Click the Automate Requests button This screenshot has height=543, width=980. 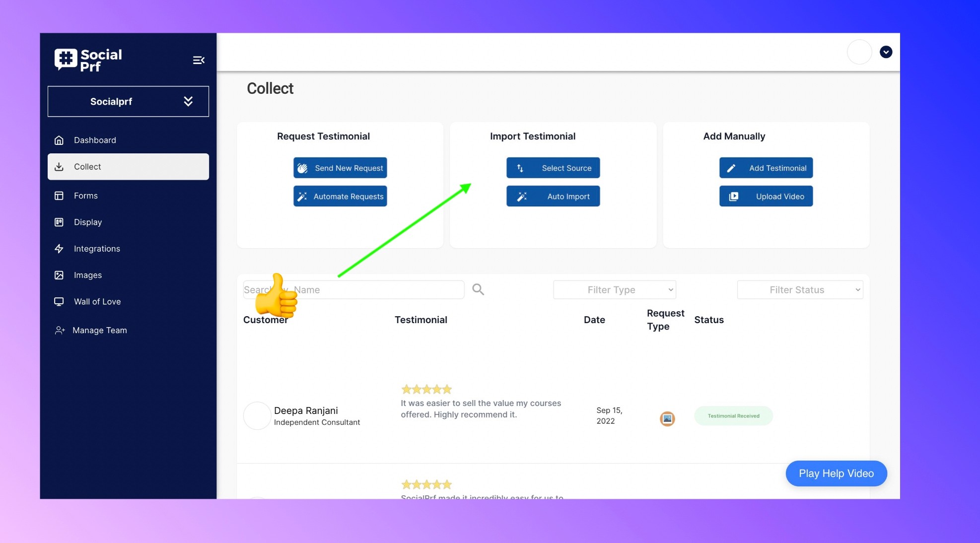(340, 196)
